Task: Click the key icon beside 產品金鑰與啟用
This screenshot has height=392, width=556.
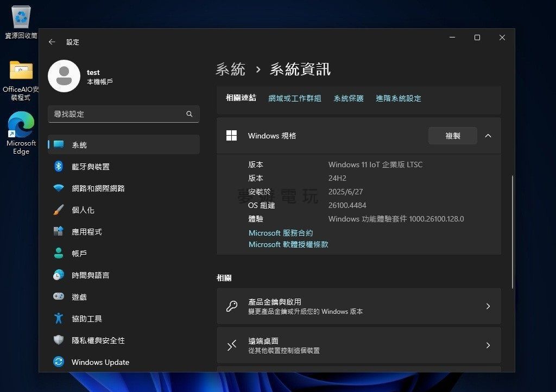Action: [232, 306]
